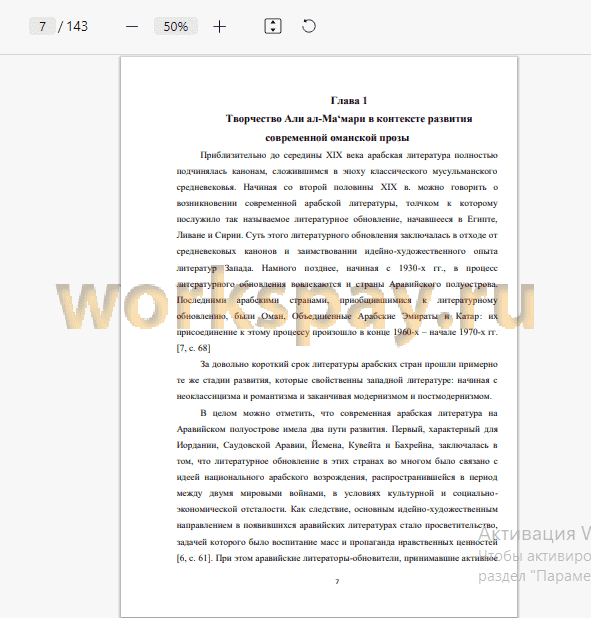The height and width of the screenshot is (618, 591).
Task: Click the word "Оман" in the text
Action: pos(272,316)
